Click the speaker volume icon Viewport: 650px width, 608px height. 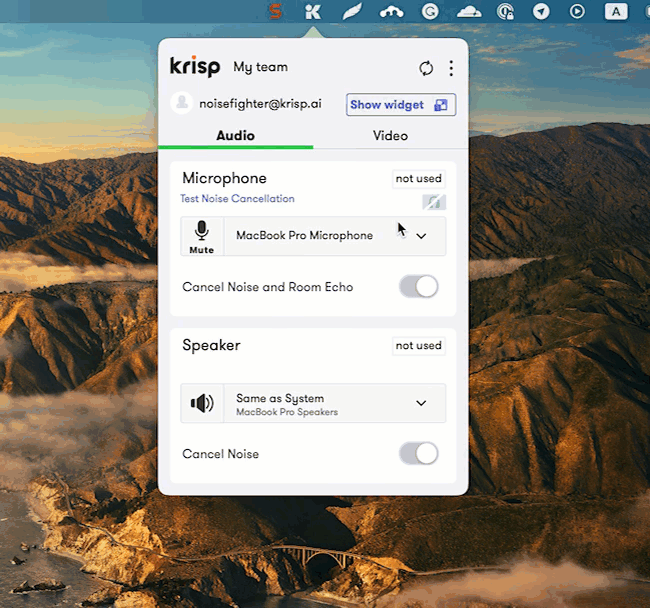[x=202, y=403]
